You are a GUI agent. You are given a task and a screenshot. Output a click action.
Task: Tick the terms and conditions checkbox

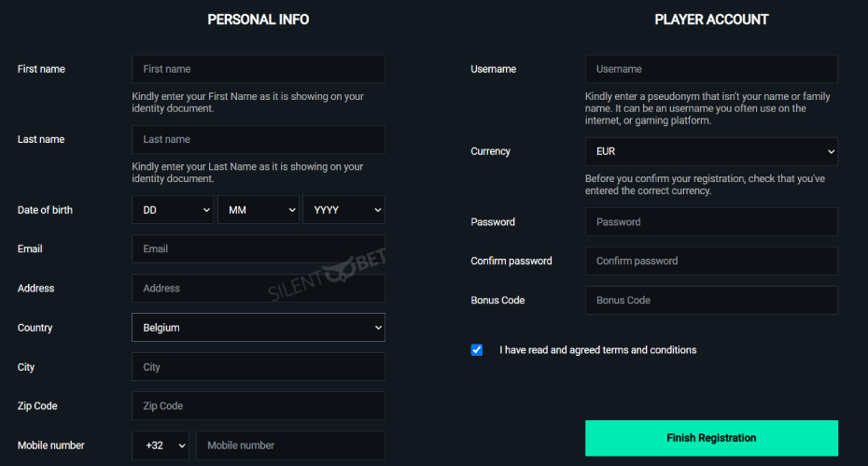tap(477, 349)
